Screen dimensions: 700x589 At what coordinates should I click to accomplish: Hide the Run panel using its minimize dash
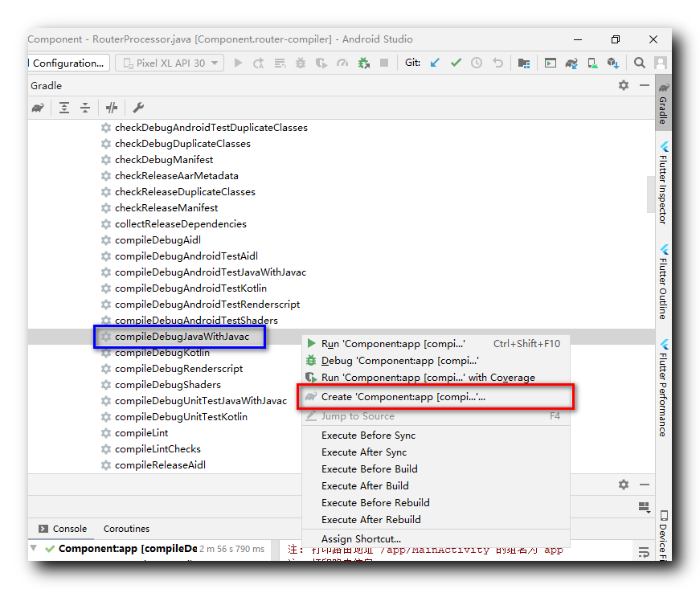coord(645,485)
